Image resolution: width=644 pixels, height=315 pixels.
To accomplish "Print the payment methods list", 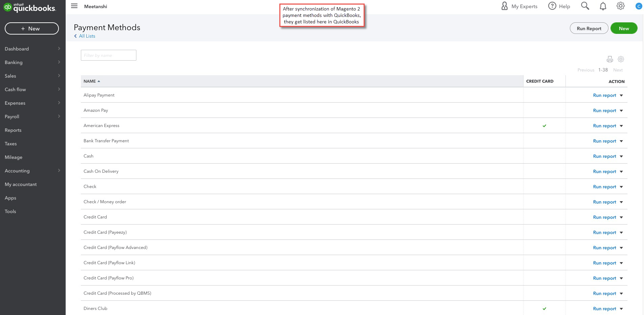I will (610, 59).
